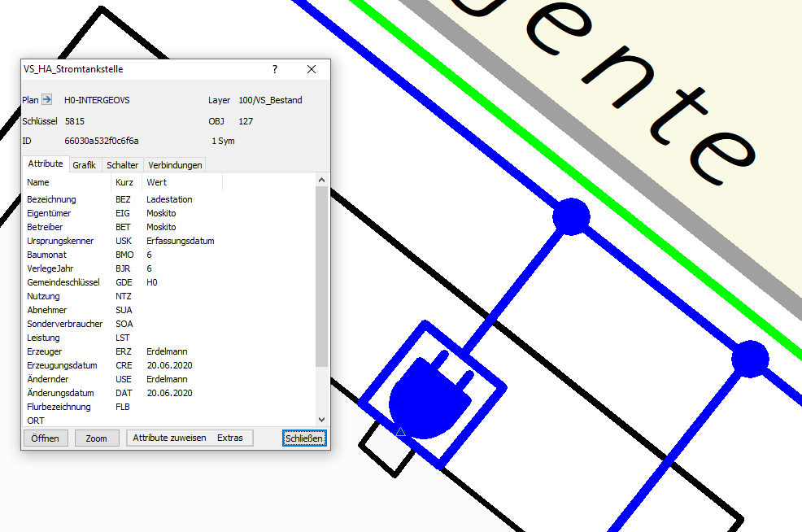Click the Plan arrow icon
802x532 pixels.
tap(47, 100)
